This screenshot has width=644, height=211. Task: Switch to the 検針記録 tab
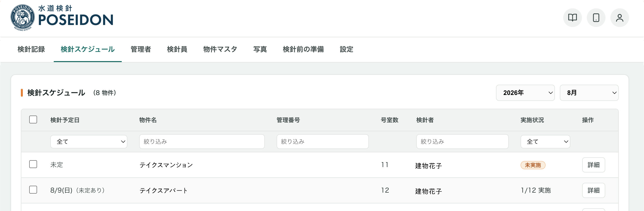[x=31, y=50]
